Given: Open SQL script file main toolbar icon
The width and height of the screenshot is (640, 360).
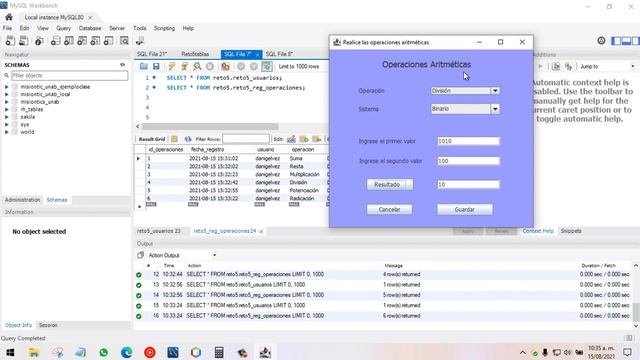Looking at the screenshot, I should 24,41.
